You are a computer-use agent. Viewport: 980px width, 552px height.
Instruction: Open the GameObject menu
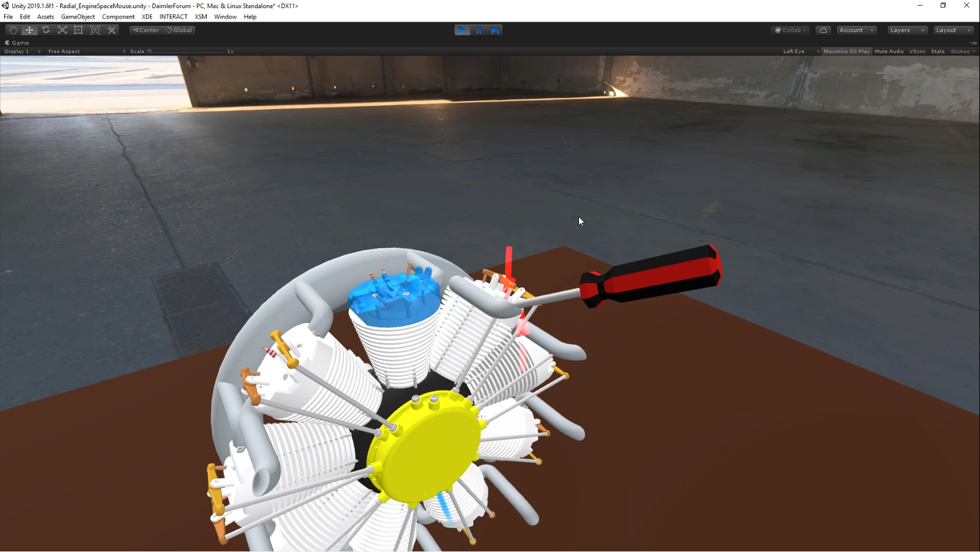pos(78,17)
